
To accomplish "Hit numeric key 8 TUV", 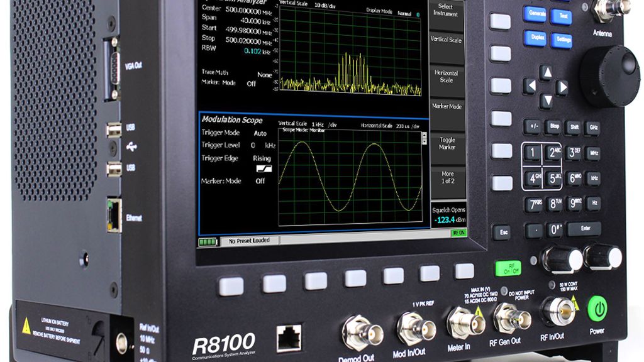I will (x=555, y=204).
